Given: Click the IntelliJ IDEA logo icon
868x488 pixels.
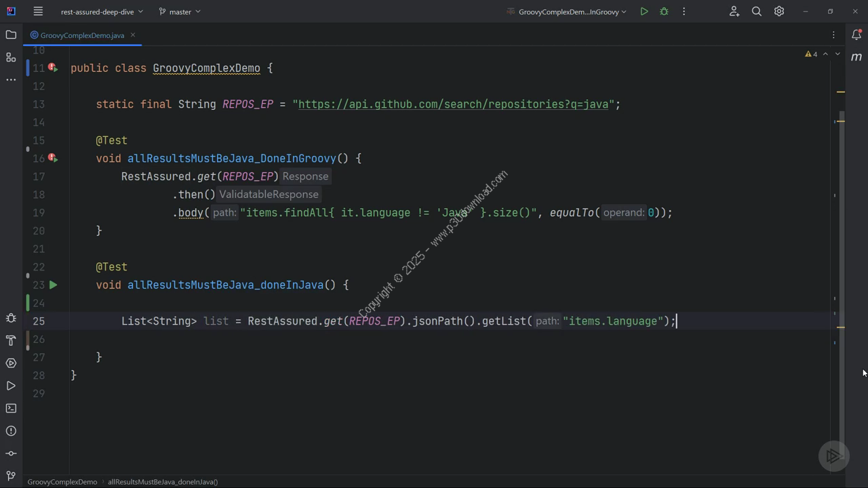Looking at the screenshot, I should tap(11, 12).
